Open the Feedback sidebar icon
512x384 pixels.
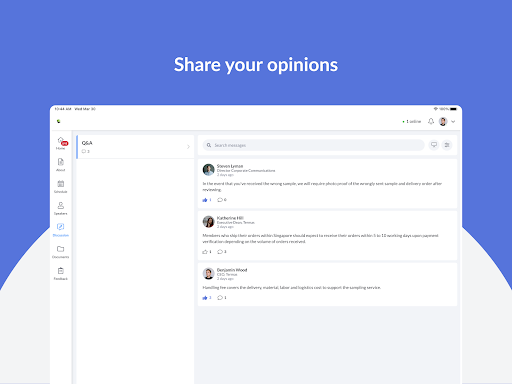click(x=61, y=273)
